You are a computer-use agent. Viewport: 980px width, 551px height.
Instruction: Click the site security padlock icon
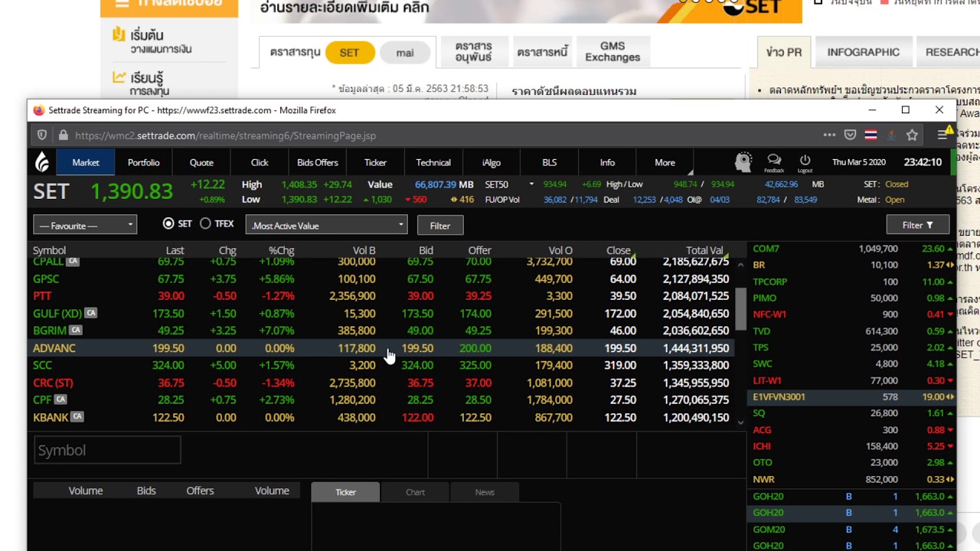[64, 135]
